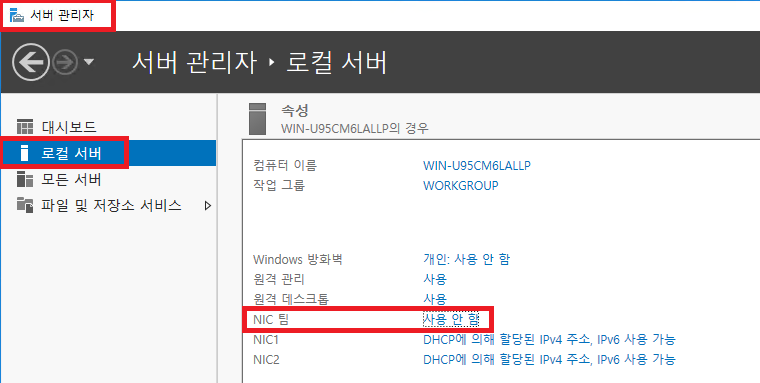Screen dimensions: 760x383
Task: Click NIC2 DHCP IPv4 address link
Action: pyautogui.click(x=549, y=360)
